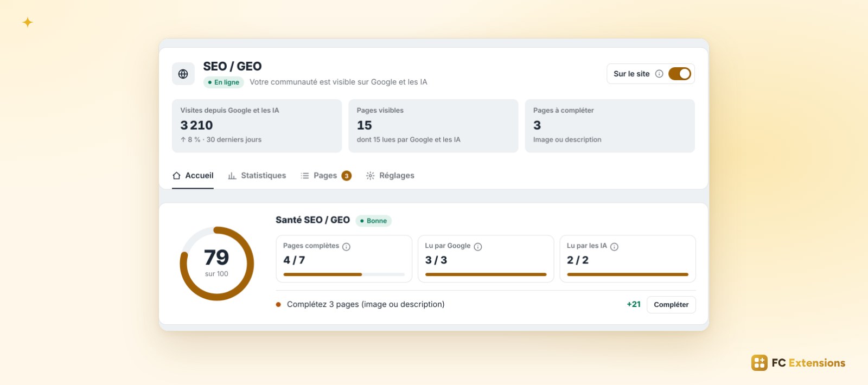Click the list icon beside Pages
The height and width of the screenshot is (385, 868).
(x=305, y=176)
